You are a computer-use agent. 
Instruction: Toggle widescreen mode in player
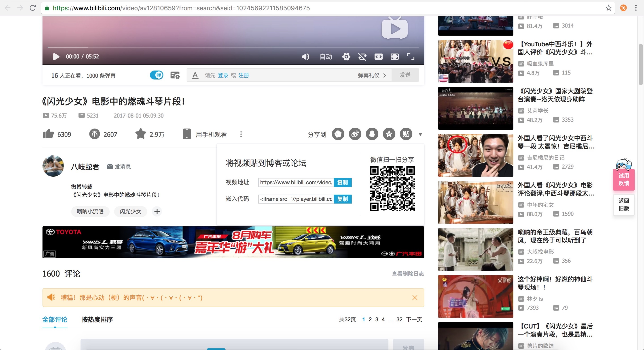pyautogui.click(x=379, y=57)
